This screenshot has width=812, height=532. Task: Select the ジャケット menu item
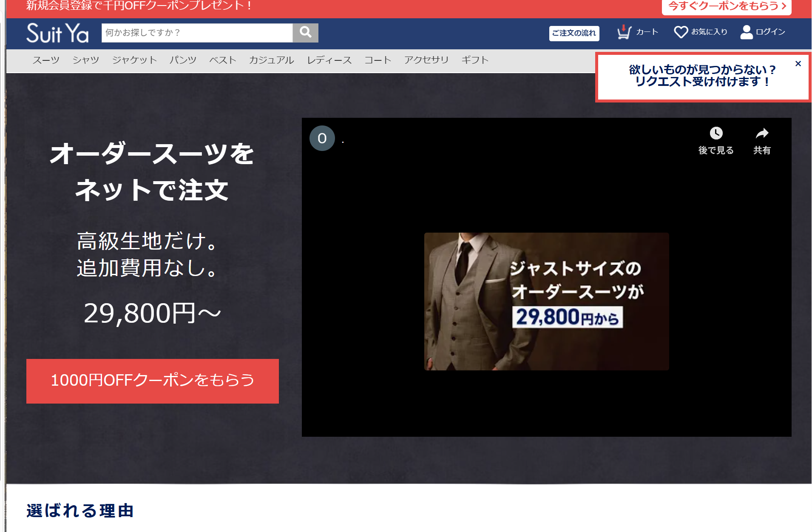(134, 60)
